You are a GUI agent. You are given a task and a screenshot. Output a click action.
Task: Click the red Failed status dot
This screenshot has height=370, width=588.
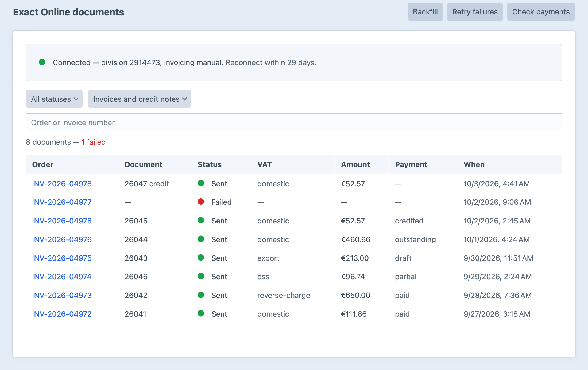point(201,202)
